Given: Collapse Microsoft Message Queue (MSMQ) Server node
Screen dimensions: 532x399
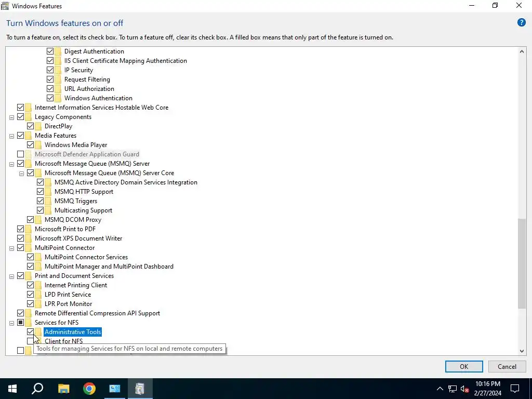Looking at the screenshot, I should click(11, 164).
